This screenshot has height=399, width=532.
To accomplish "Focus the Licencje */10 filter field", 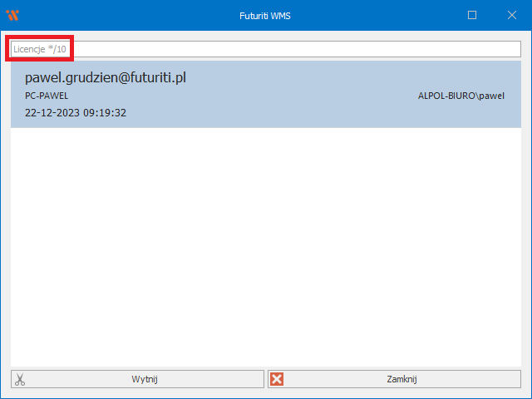I will pos(42,49).
